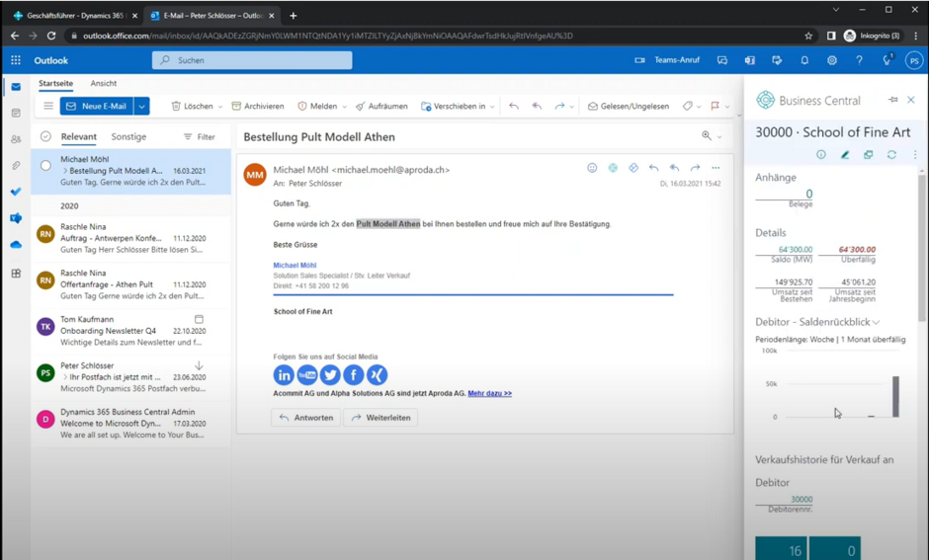
Task: Open Outlook settings gear
Action: pyautogui.click(x=832, y=60)
